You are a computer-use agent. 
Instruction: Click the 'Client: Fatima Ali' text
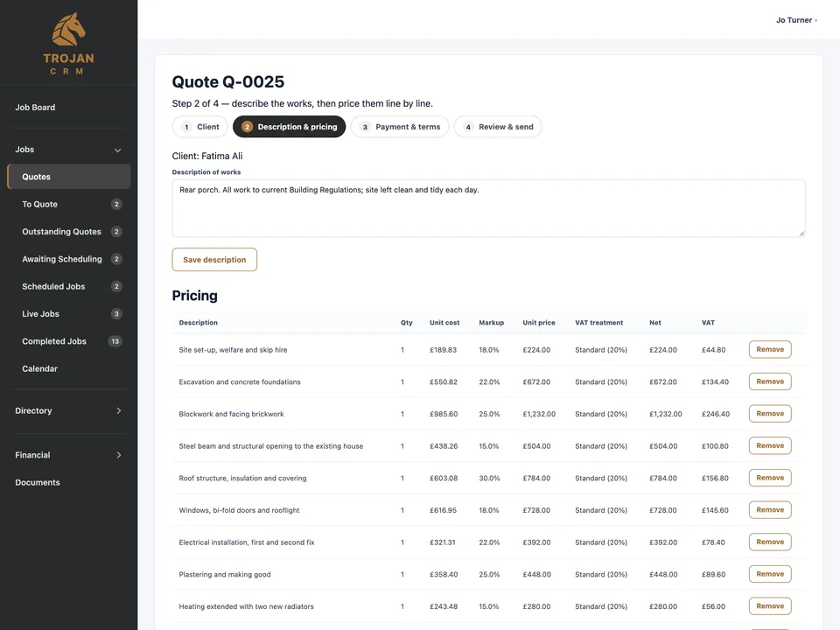pyautogui.click(x=207, y=156)
